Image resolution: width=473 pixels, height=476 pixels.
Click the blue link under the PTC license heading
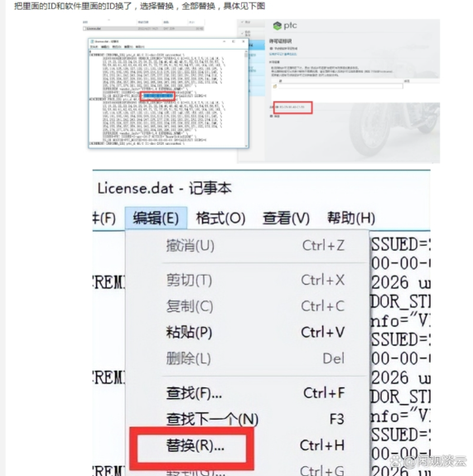[282, 54]
